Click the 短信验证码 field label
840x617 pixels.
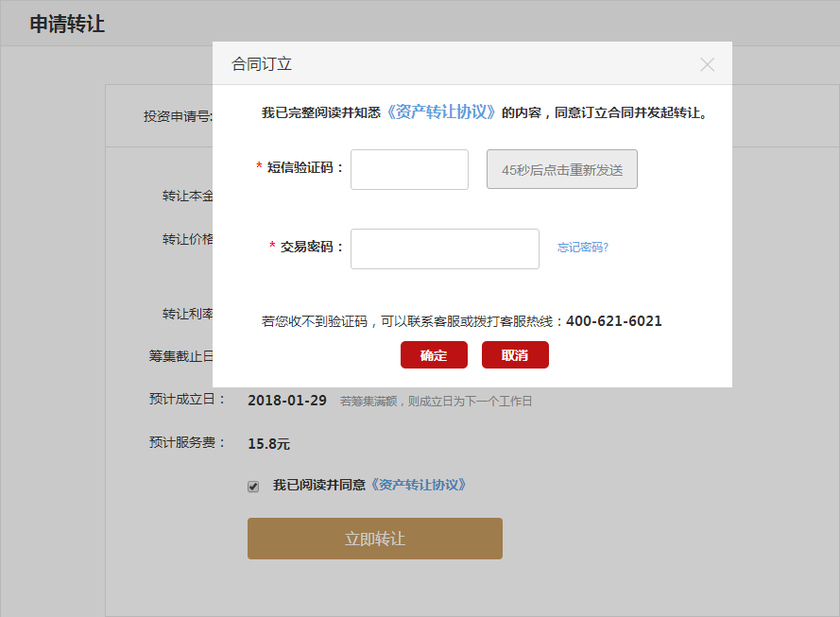pos(305,167)
